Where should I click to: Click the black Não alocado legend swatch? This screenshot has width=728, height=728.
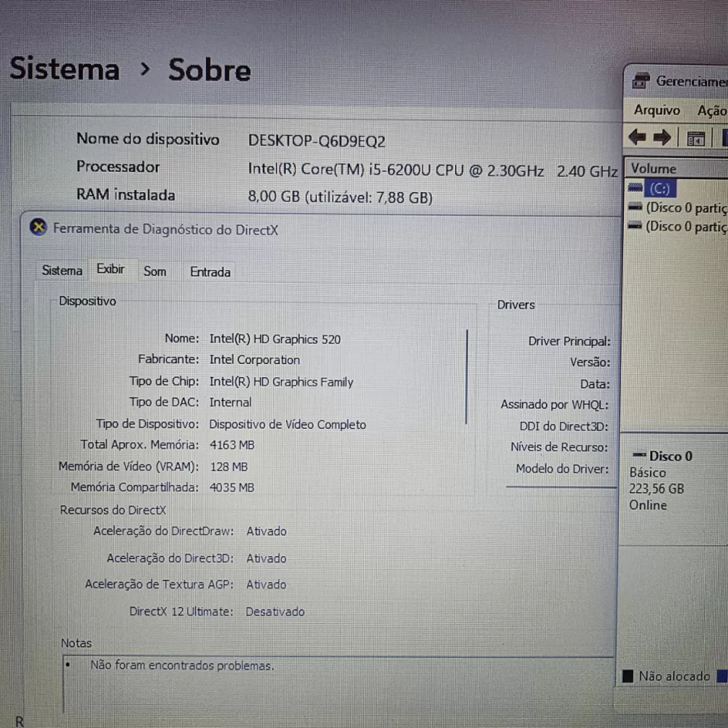click(x=628, y=676)
